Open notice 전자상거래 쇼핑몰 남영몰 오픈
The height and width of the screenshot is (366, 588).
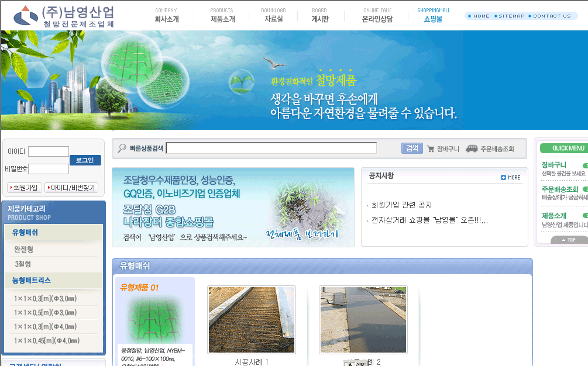pyautogui.click(x=429, y=220)
